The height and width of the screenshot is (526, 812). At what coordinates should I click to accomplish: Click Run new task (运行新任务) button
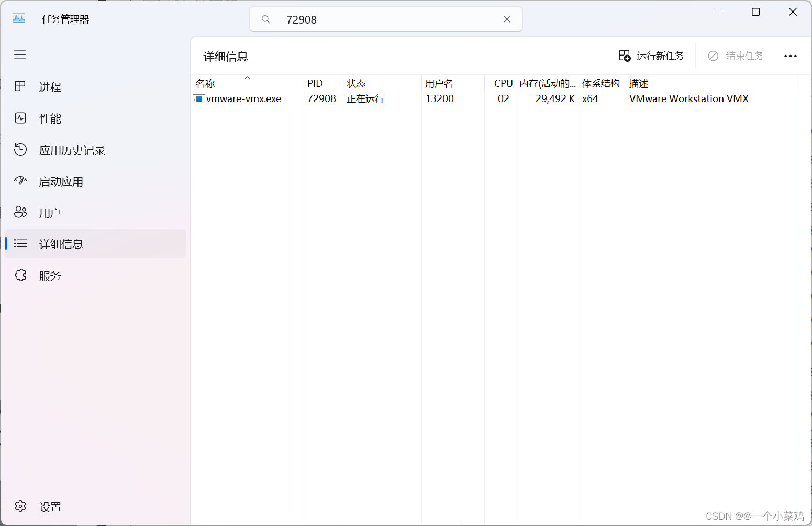coord(651,56)
